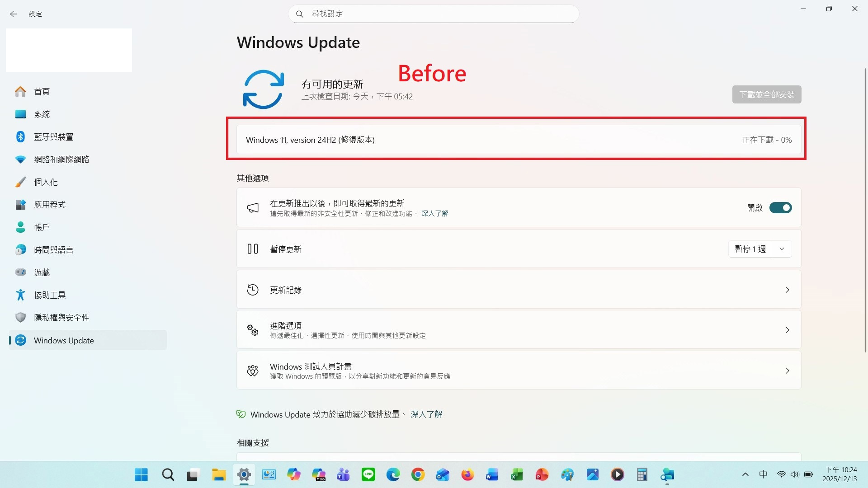
Task: Click the blue sync arrows update icon
Action: click(x=263, y=89)
